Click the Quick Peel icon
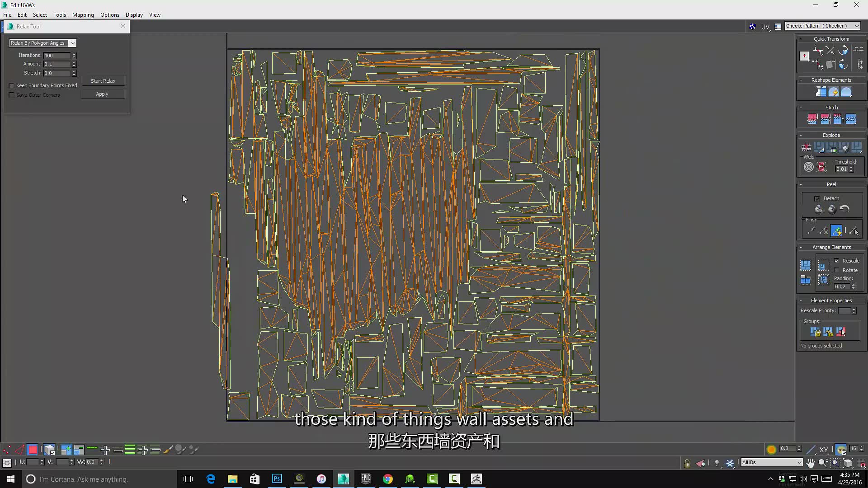The image size is (868, 488). (819, 209)
